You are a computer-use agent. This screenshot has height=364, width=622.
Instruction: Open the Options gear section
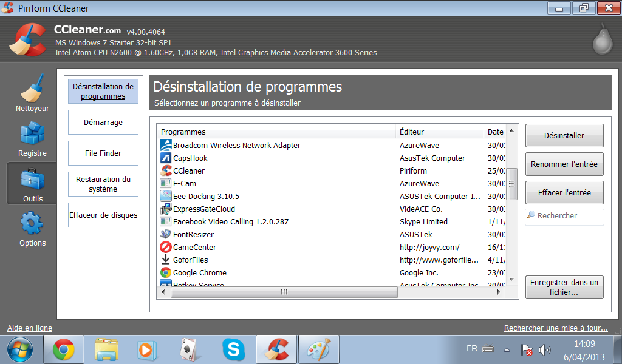pos(32,229)
